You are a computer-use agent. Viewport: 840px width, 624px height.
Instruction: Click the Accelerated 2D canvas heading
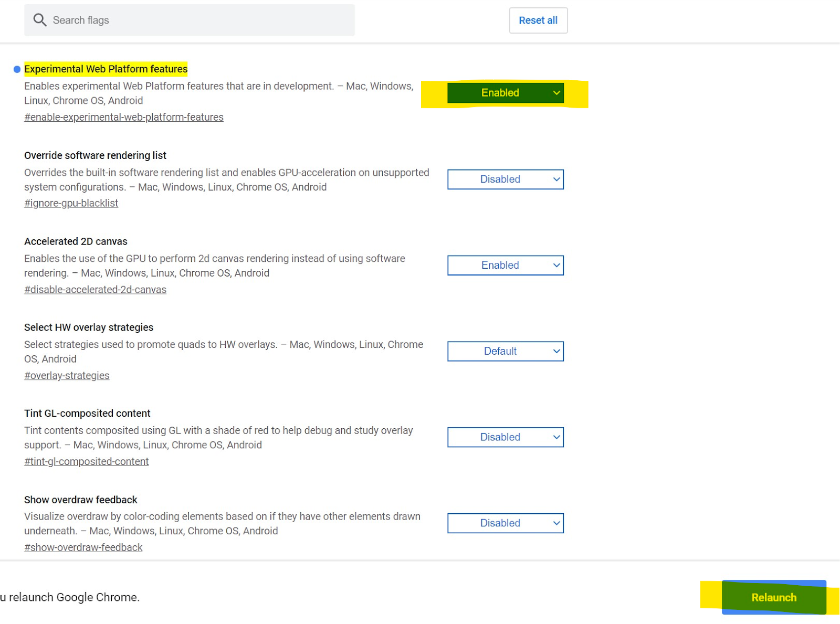point(76,241)
